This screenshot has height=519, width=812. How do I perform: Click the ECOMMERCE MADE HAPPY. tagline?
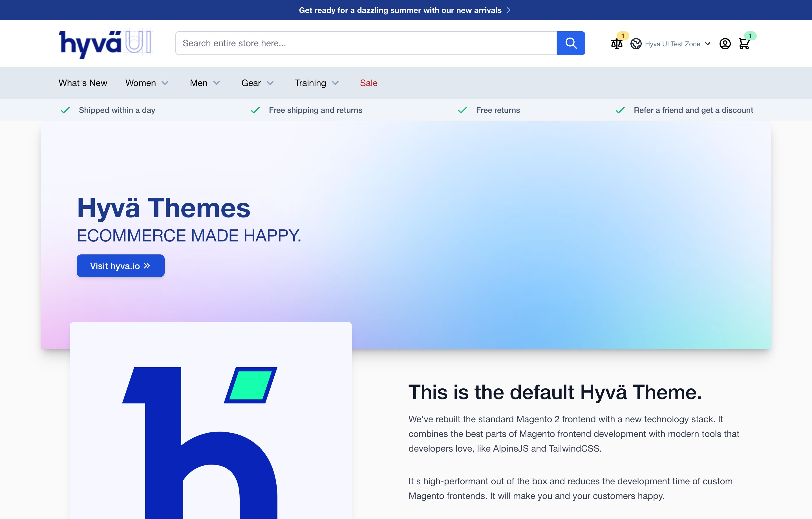[189, 236]
